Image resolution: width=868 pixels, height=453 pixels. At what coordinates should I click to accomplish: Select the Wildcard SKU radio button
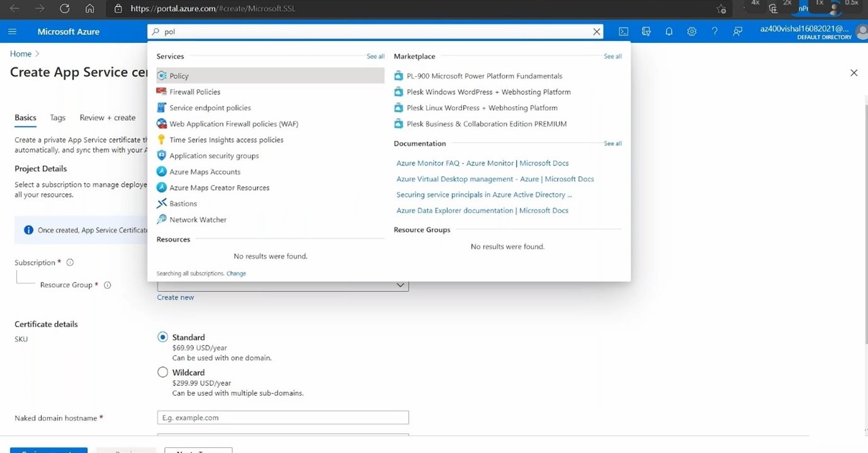[x=163, y=372]
